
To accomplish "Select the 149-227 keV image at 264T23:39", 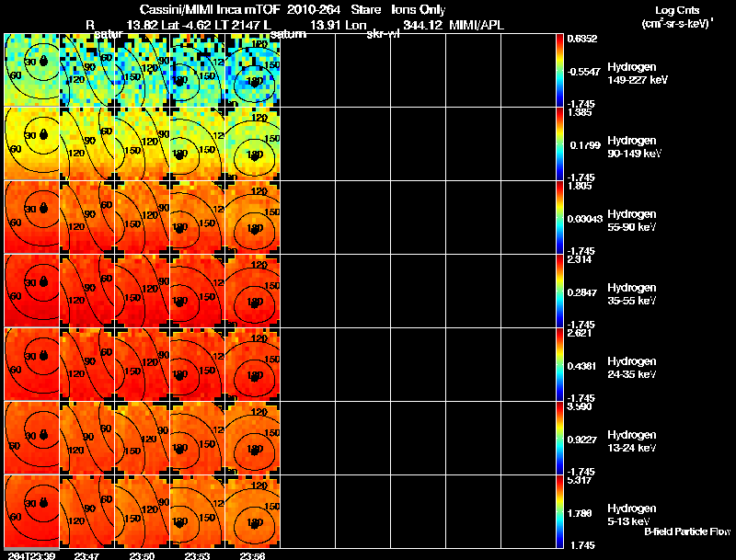I will coord(32,70).
